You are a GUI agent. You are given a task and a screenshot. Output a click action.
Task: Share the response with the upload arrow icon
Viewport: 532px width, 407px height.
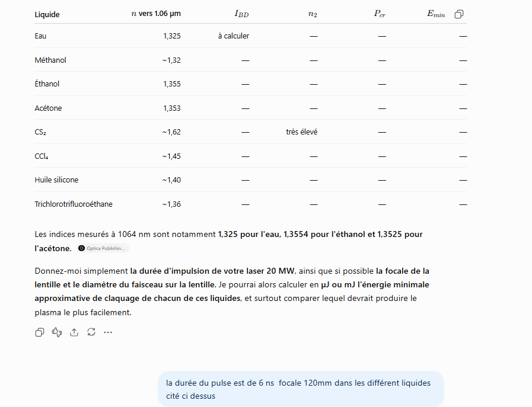(x=74, y=332)
